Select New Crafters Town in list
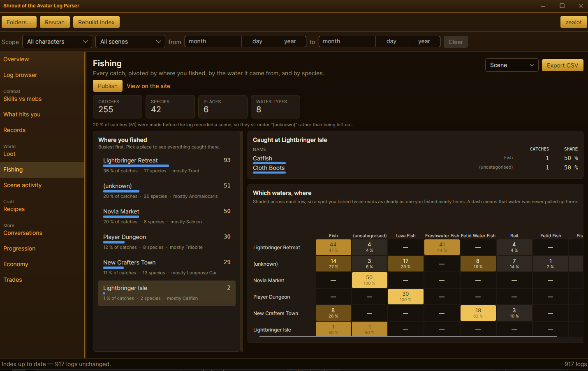Screen dimensions: 588x371 point(167,267)
